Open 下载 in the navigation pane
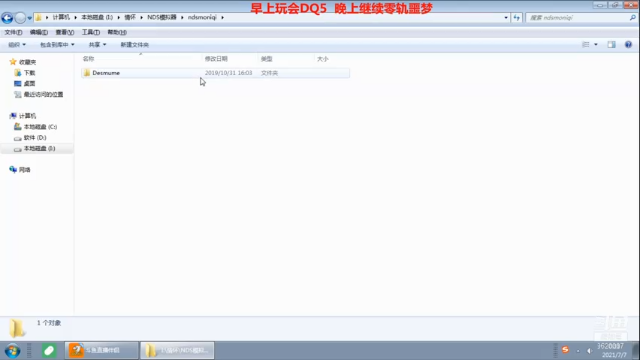640x360 pixels. point(29,73)
